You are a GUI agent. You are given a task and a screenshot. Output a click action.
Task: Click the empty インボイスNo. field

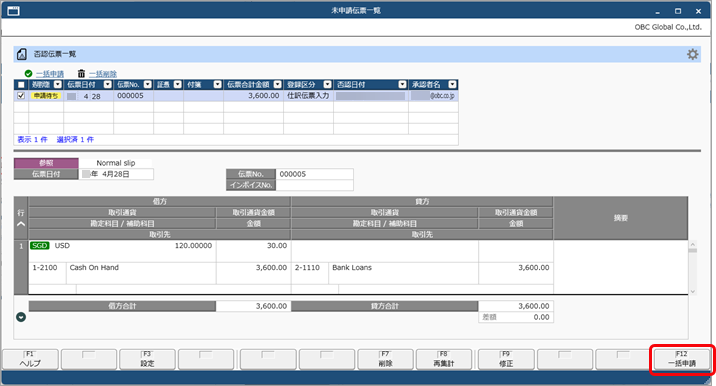pyautogui.click(x=314, y=185)
